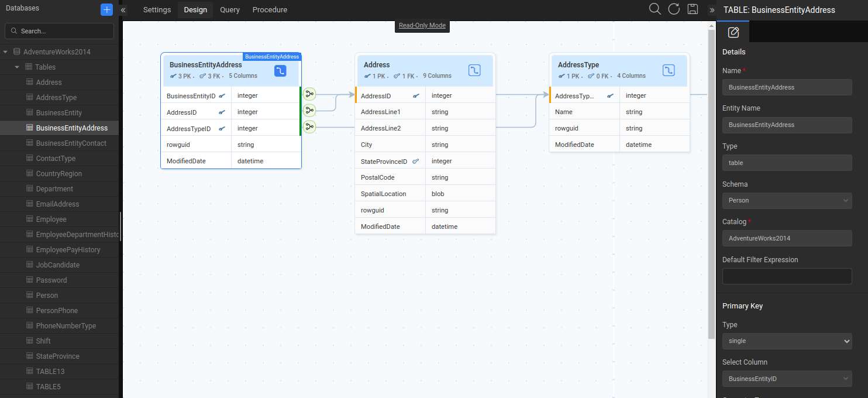The width and height of the screenshot is (868, 398).
Task: Collapse the AdventureWorks2014 database node
Action: pyautogui.click(x=5, y=52)
